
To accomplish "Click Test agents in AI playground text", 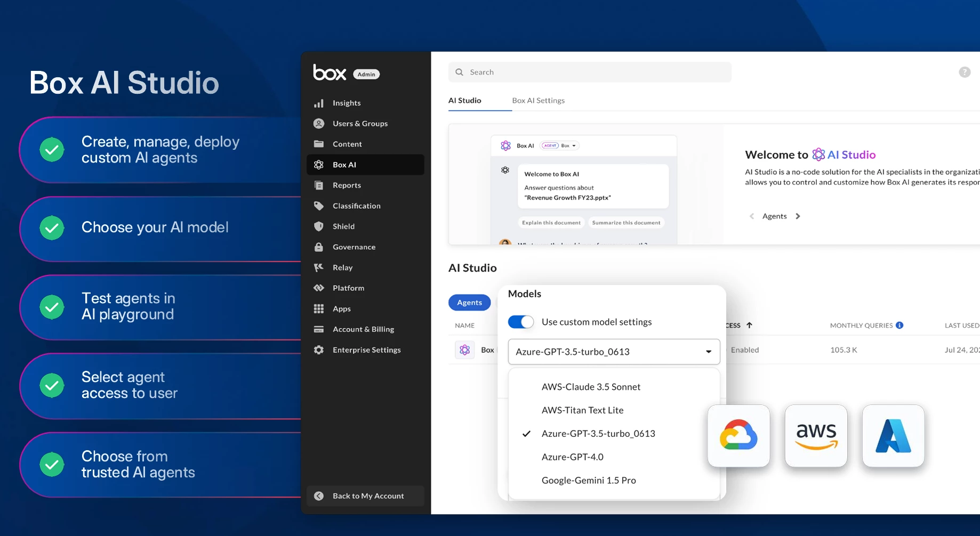I will (x=128, y=306).
